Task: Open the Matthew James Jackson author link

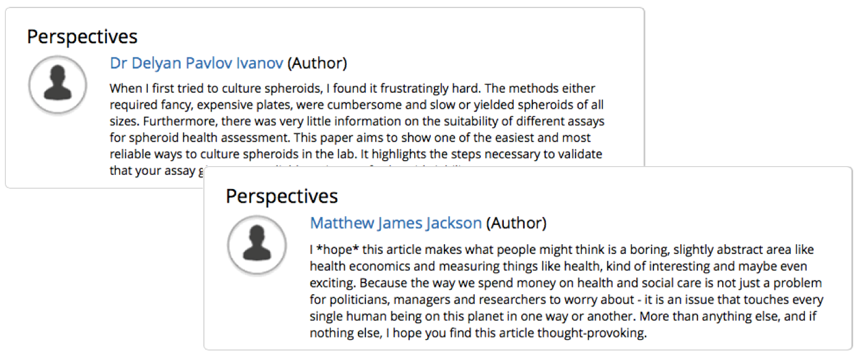Action: tap(396, 223)
